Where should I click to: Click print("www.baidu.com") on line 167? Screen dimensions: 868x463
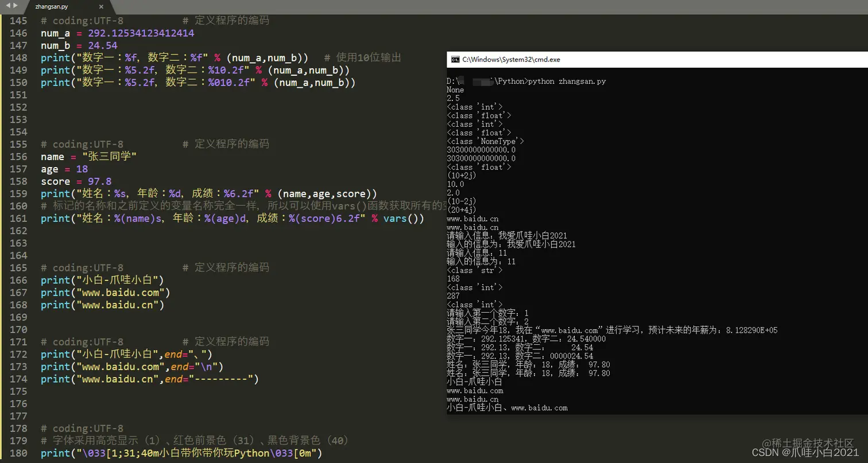(106, 293)
